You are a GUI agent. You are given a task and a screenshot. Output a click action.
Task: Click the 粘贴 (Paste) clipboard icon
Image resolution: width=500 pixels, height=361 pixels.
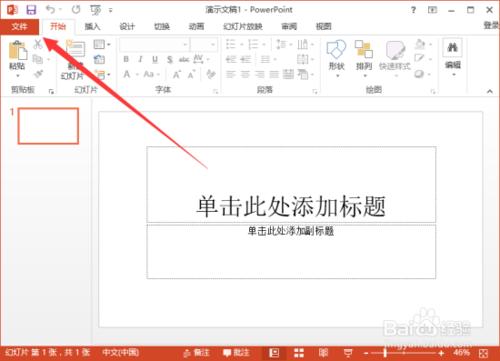[18, 51]
